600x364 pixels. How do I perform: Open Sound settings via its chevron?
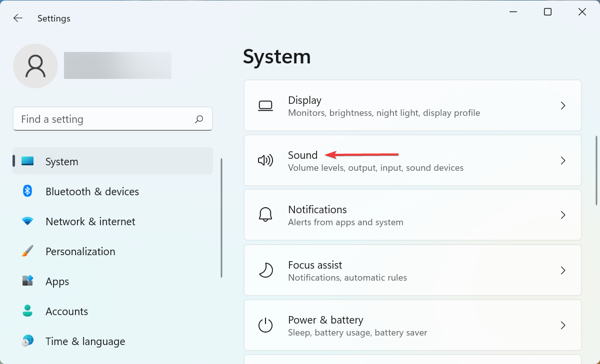563,161
